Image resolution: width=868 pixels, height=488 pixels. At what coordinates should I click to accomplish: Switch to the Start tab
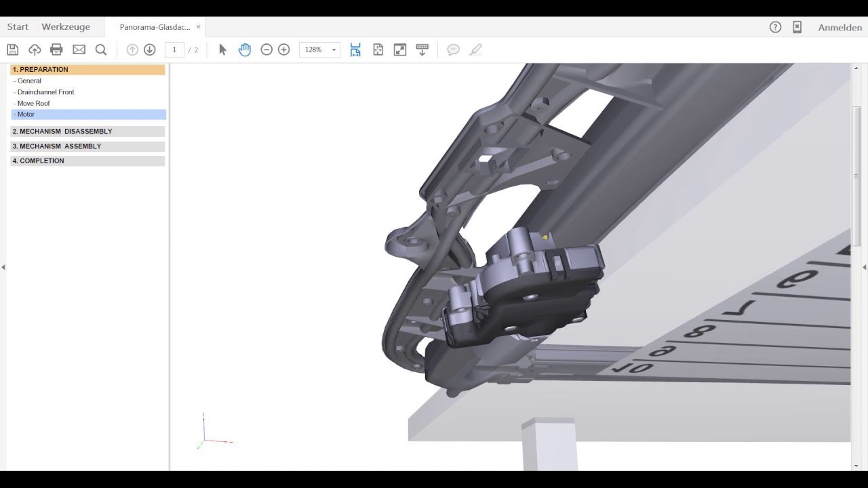(18, 27)
